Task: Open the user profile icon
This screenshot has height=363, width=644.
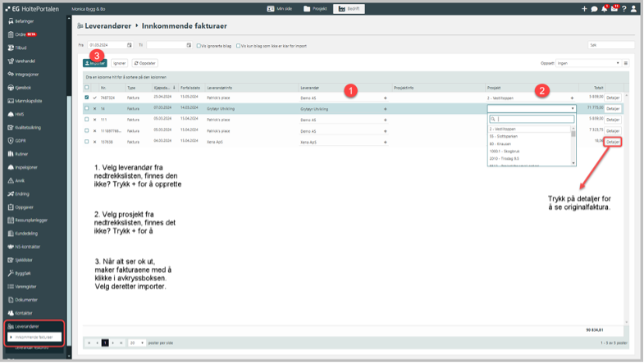Action: (x=636, y=8)
